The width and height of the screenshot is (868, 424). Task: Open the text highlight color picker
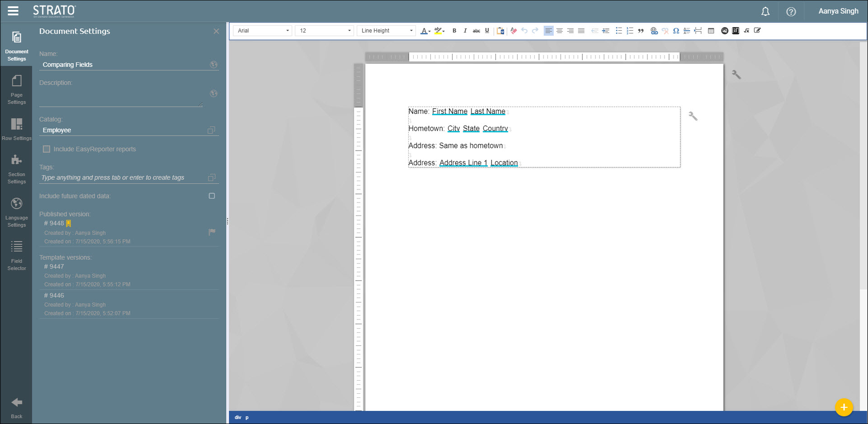(x=439, y=31)
